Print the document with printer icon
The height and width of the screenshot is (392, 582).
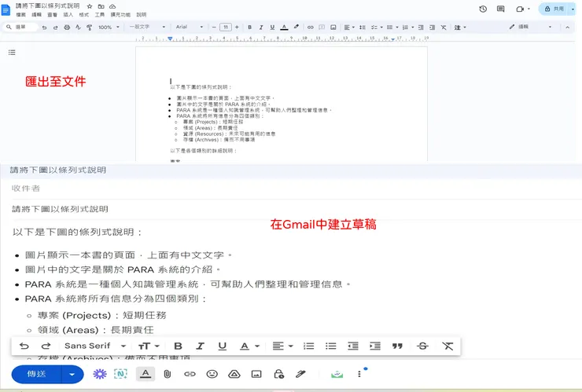(x=67, y=27)
